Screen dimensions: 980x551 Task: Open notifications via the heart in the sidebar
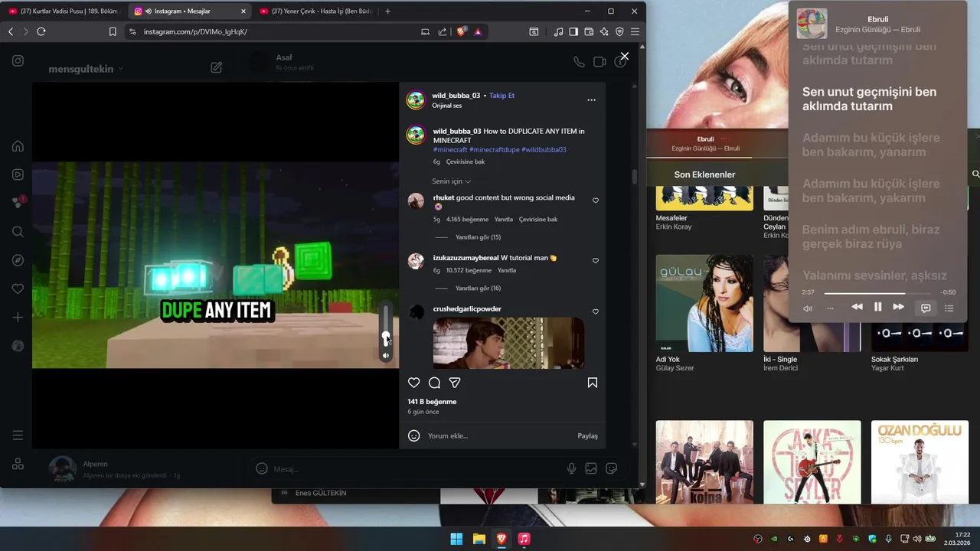18,289
